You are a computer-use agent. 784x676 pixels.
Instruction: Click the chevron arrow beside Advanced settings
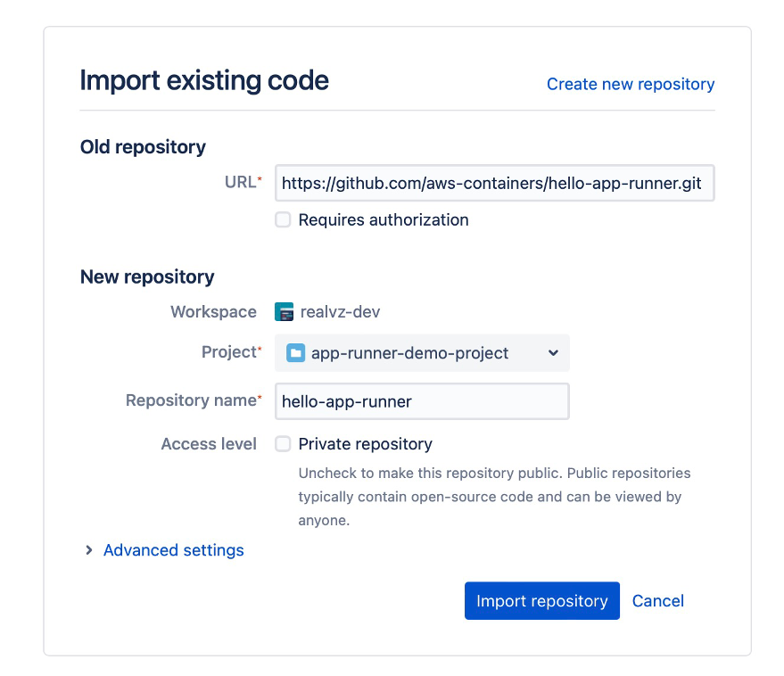pos(88,550)
